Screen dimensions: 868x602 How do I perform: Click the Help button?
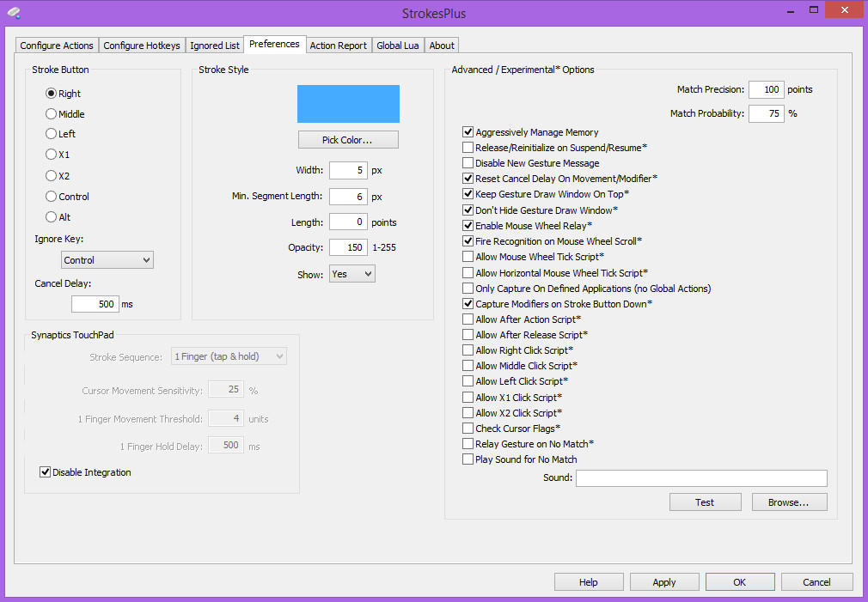click(589, 581)
